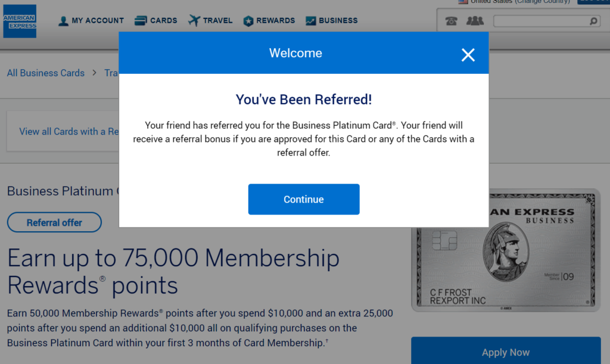
Task: Select the person icon beside MY ACCOUNT
Action: click(x=63, y=20)
